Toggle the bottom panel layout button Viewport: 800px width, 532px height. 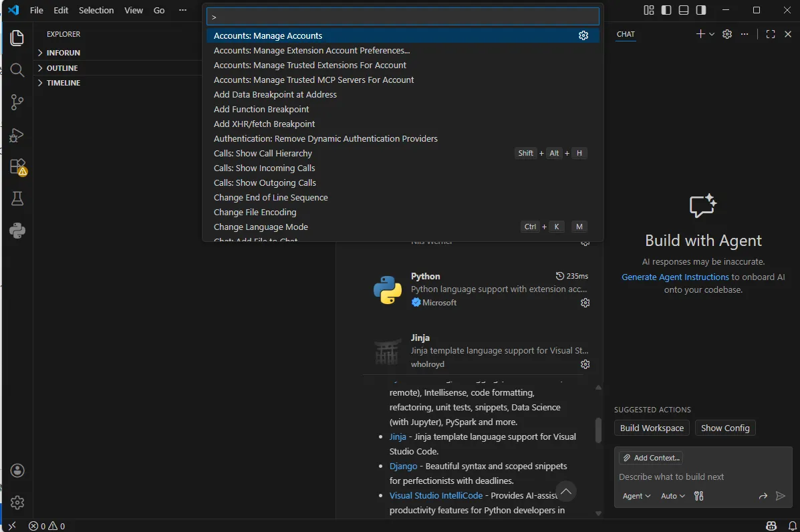click(684, 10)
